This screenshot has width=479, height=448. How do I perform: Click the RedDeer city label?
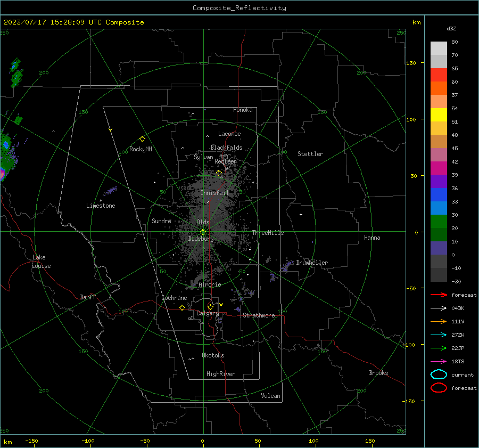tap(226, 161)
